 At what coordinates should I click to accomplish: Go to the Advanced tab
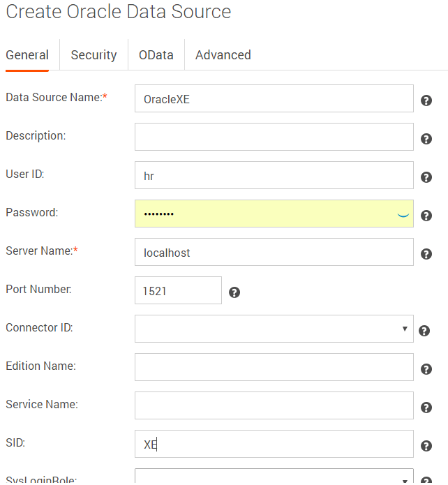(x=223, y=55)
